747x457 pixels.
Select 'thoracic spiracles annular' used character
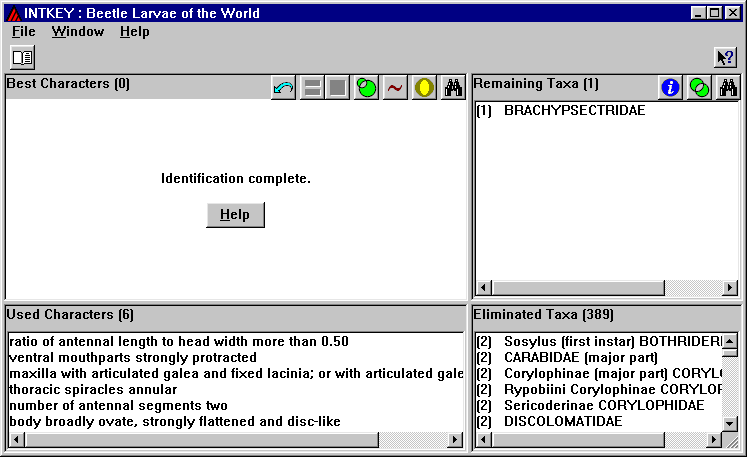pyautogui.click(x=93, y=389)
